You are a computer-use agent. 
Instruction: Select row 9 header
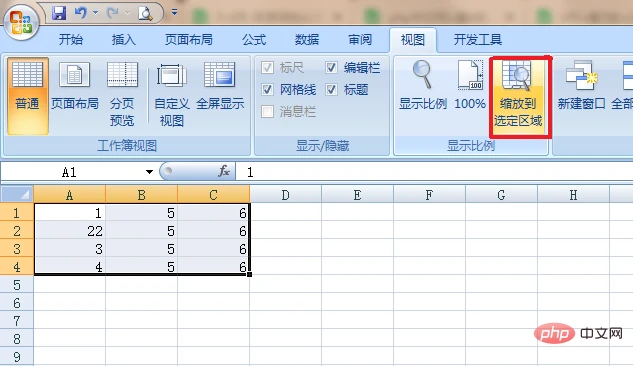(17, 356)
